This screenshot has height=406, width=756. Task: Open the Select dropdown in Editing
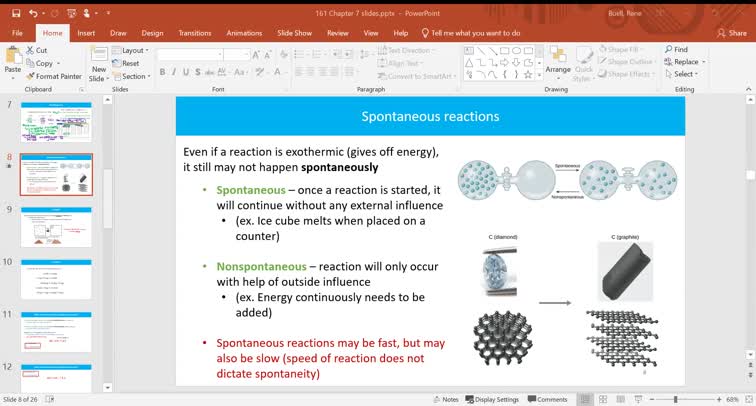coord(685,74)
